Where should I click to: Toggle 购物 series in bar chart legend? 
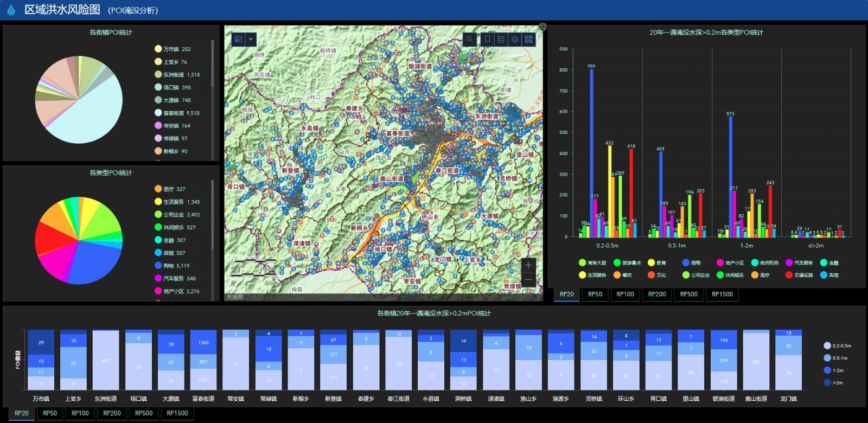(x=692, y=263)
